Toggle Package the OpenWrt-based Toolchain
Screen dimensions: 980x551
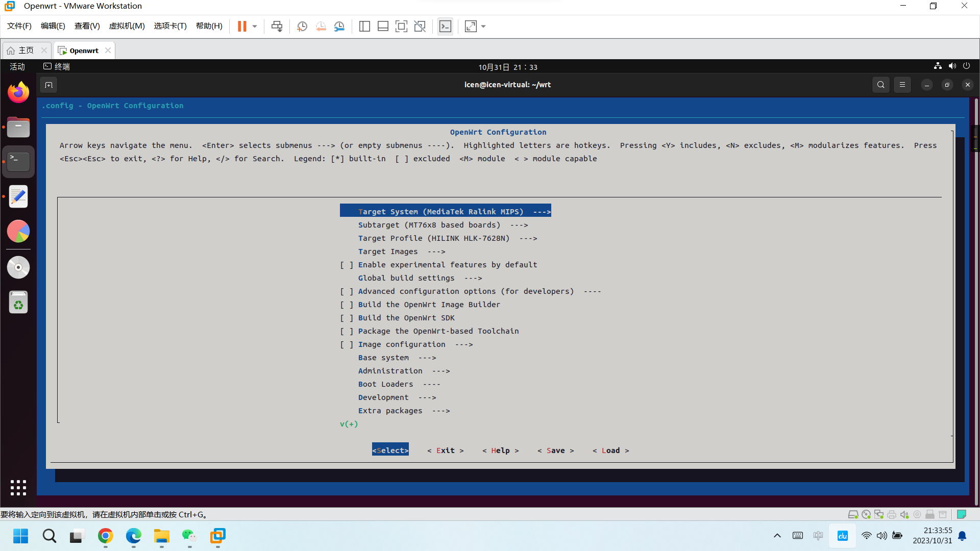[x=347, y=331]
